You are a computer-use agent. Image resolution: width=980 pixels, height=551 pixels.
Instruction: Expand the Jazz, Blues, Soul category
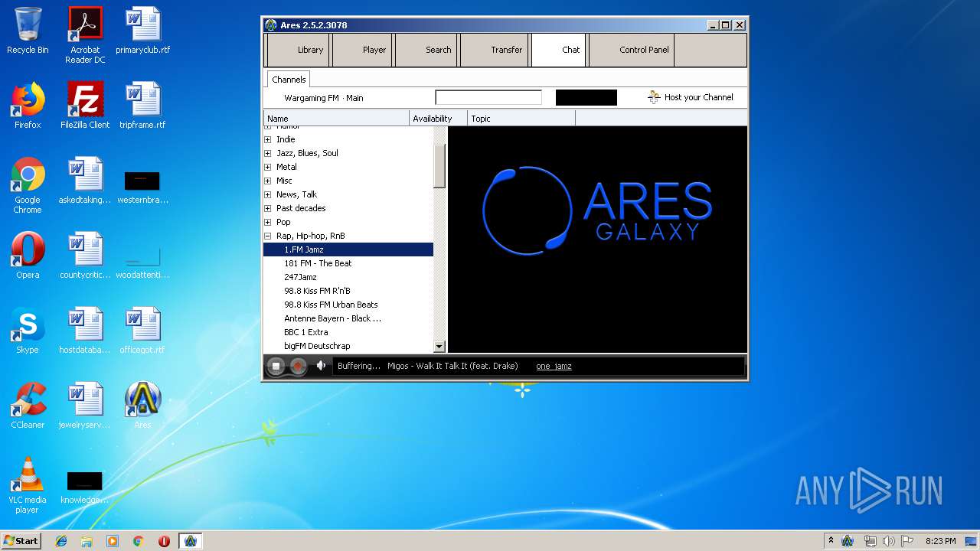tap(268, 153)
